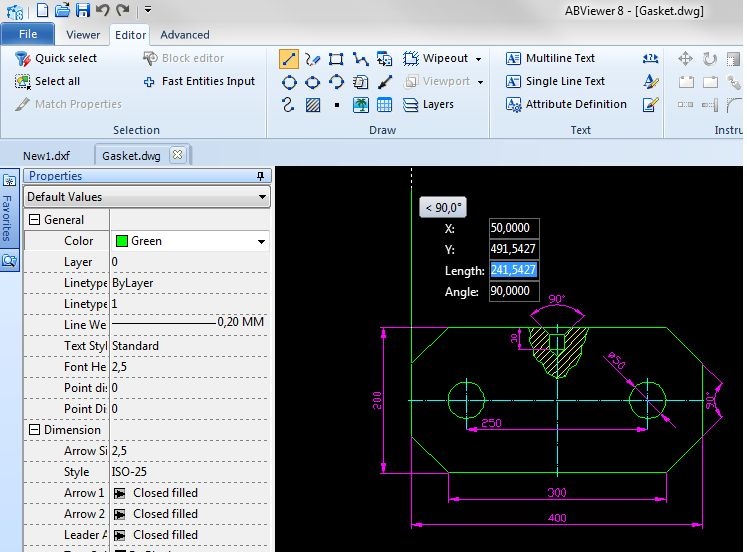Image resolution: width=747 pixels, height=552 pixels.
Task: Toggle the Favorites side panel tab
Action: tap(9, 210)
